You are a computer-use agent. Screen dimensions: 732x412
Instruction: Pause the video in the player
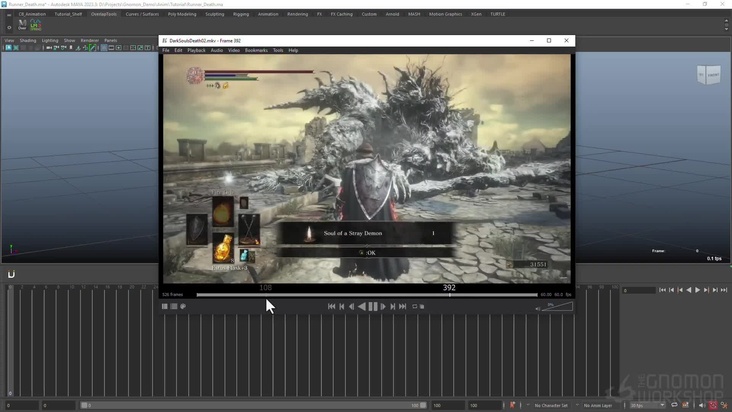pyautogui.click(x=372, y=307)
